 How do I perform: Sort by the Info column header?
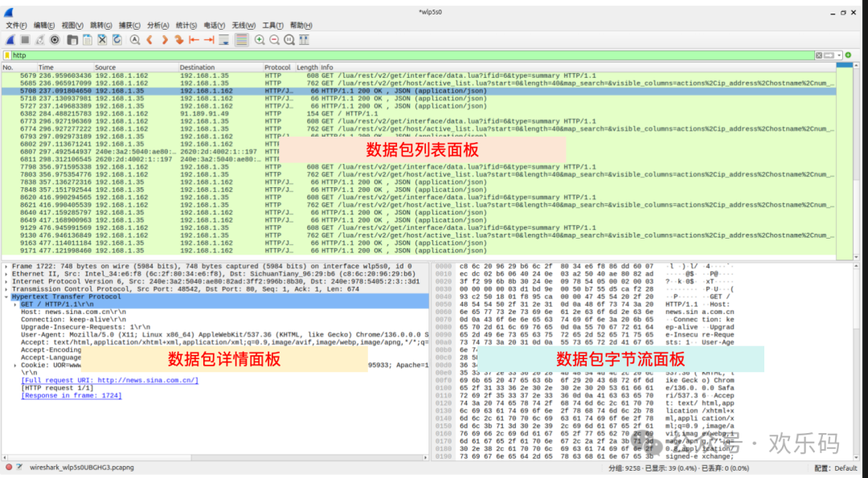[577, 67]
